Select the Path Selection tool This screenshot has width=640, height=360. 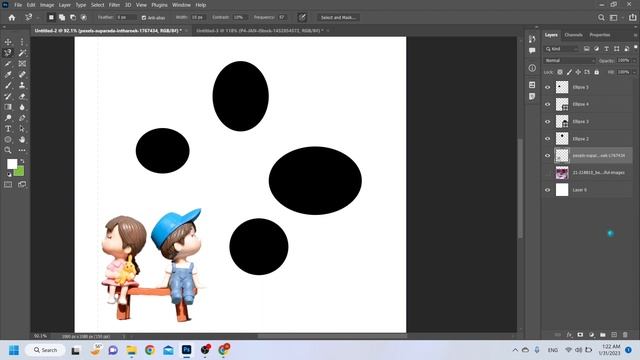coord(22,129)
